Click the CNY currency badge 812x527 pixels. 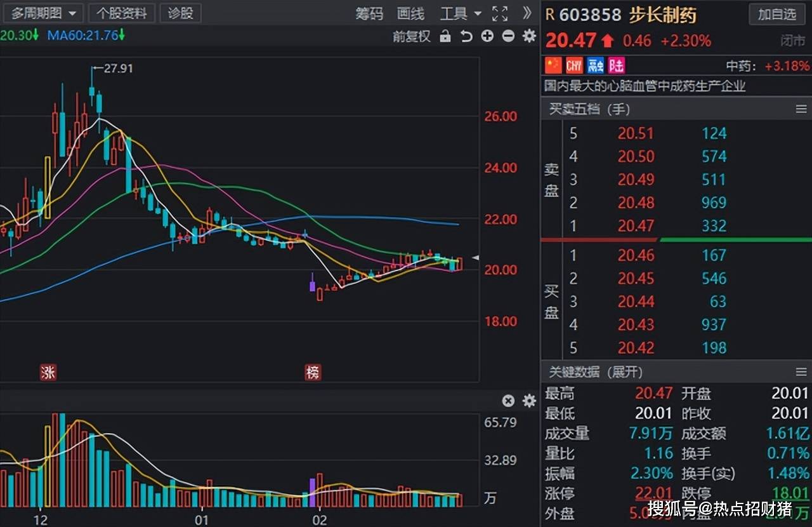pos(574,65)
